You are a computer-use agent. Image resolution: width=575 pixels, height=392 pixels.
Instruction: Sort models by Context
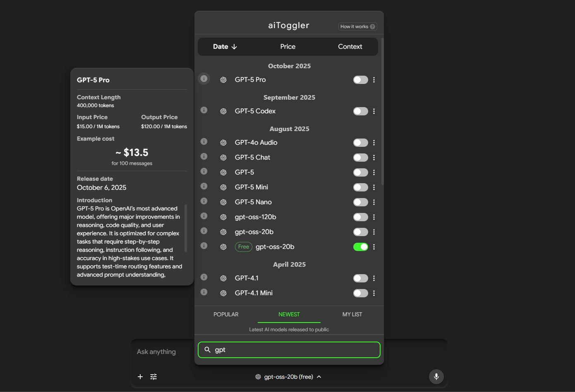pyautogui.click(x=350, y=47)
